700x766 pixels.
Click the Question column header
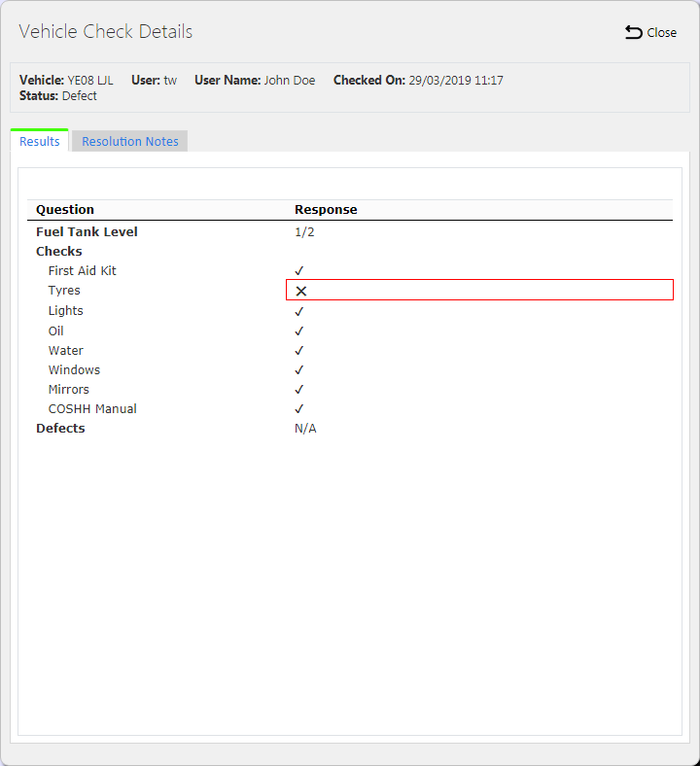(x=65, y=210)
